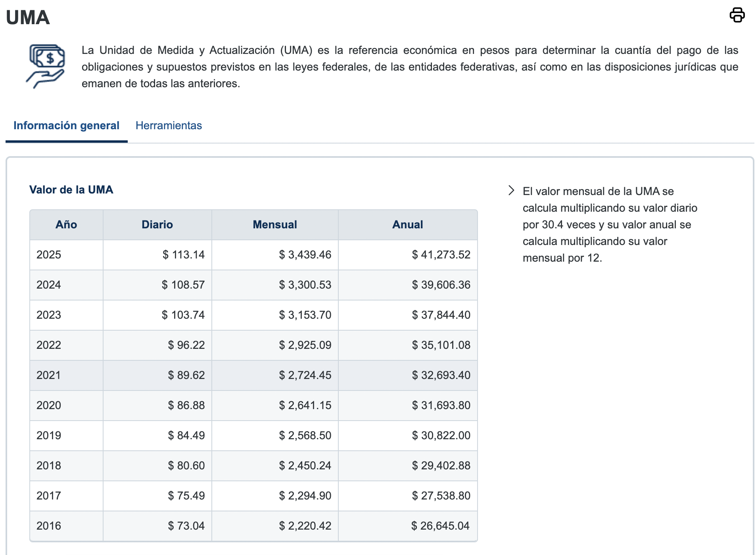756x555 pixels.
Task: Click the UMA money-in-hand icon
Action: click(x=46, y=66)
